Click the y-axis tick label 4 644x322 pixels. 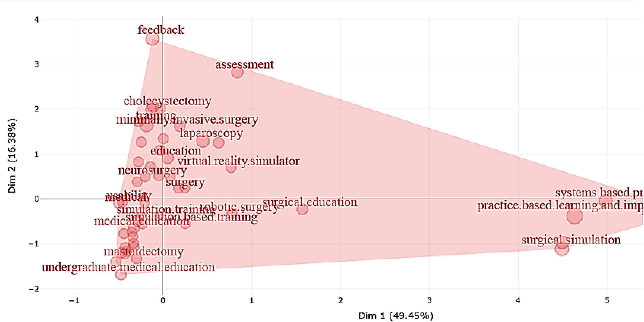[x=37, y=19]
